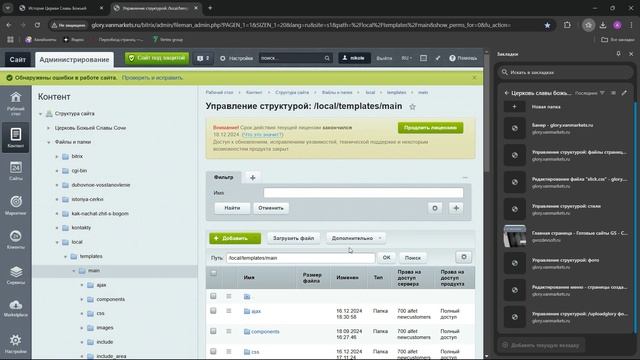Reload the page in the browser
Image resolution: width=640 pixels, height=360 pixels.
(x=37, y=25)
